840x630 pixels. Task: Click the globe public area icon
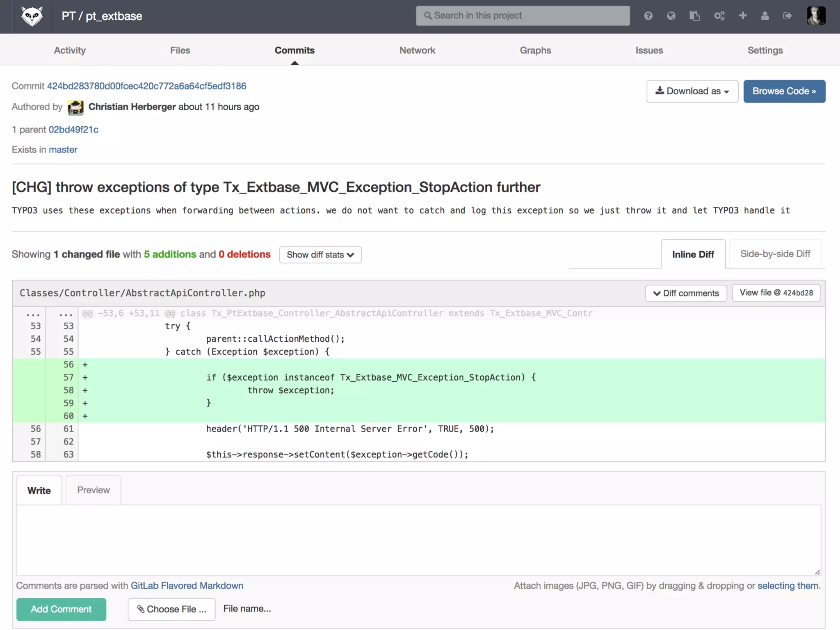click(671, 16)
